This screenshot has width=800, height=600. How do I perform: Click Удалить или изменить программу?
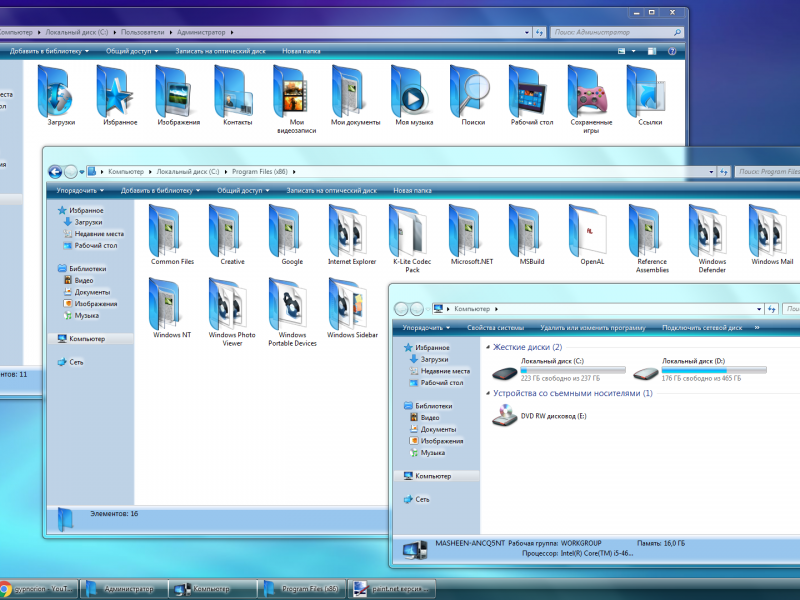click(x=593, y=328)
